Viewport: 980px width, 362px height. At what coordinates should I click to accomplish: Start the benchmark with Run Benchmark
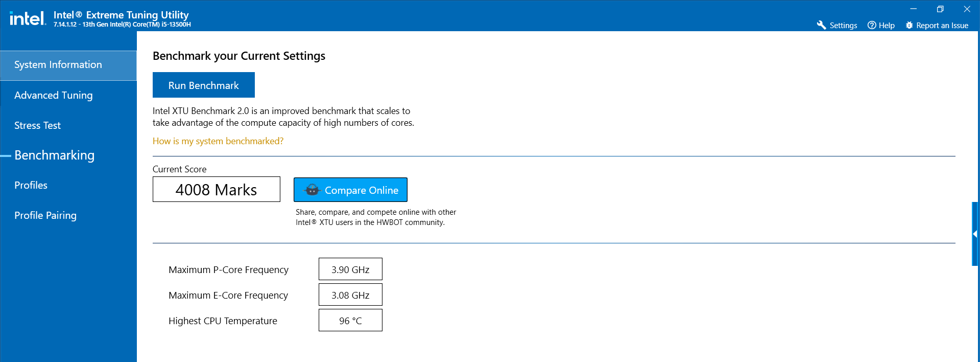pyautogui.click(x=204, y=85)
